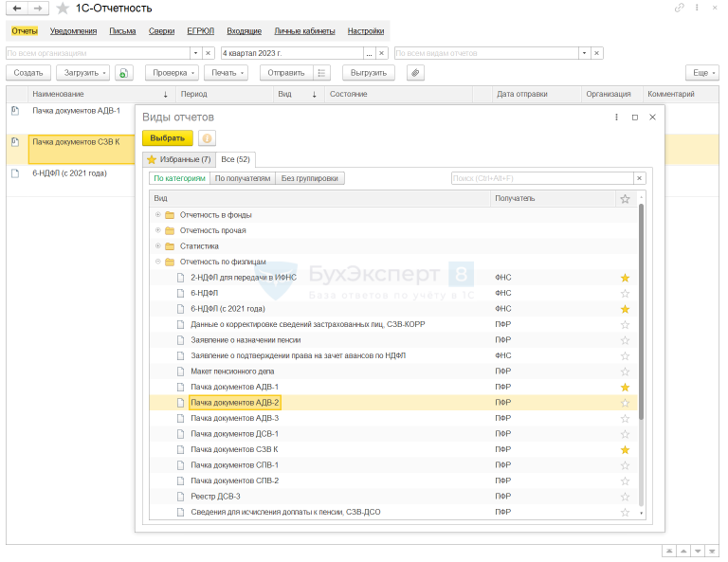Click the back navigation arrow
The height and width of the screenshot is (562, 728).
coord(16,9)
